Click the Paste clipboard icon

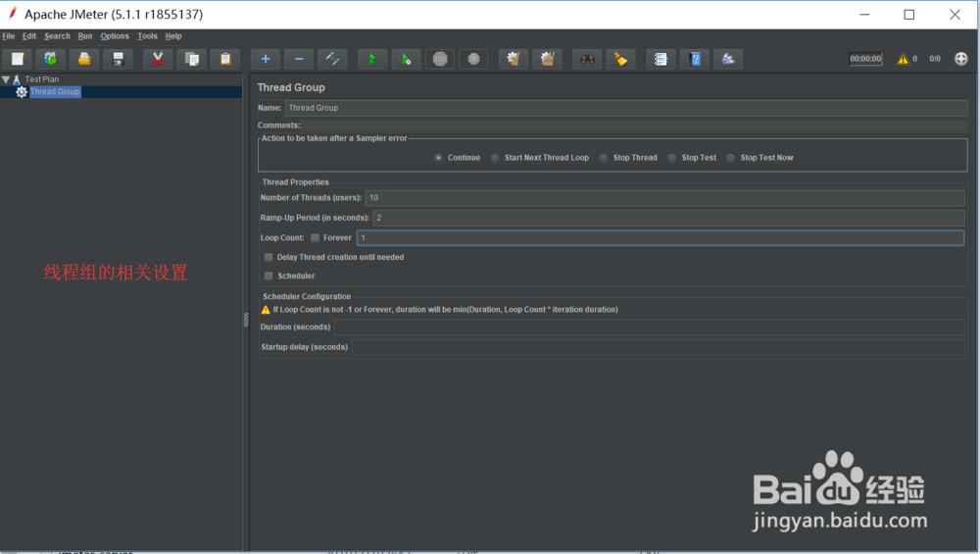click(225, 59)
